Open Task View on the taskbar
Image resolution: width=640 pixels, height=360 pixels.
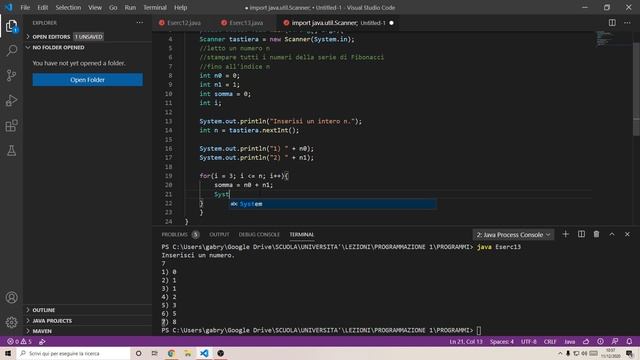pyautogui.click(x=154, y=353)
